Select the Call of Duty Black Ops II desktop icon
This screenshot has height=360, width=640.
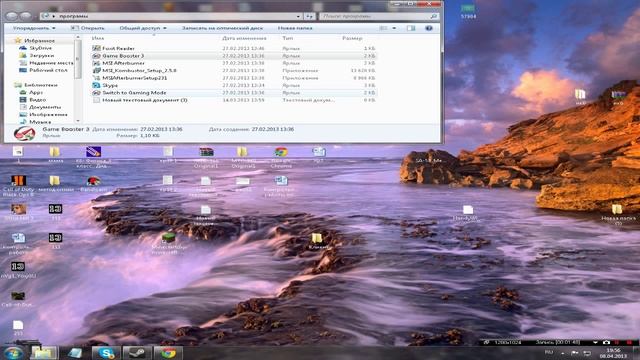[x=18, y=185]
